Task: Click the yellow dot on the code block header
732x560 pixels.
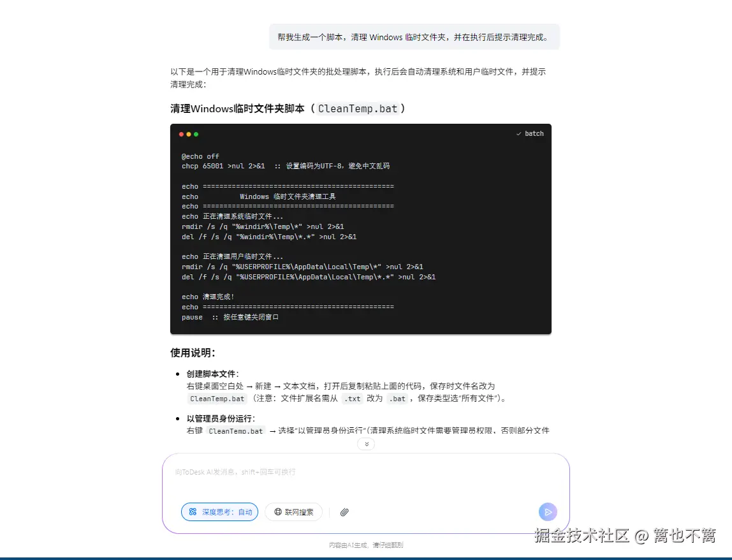Action: pos(188,134)
